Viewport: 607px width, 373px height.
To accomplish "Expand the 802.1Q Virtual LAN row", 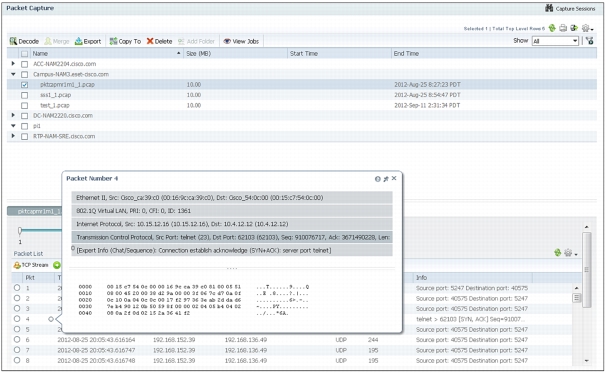I will tap(232, 211).
